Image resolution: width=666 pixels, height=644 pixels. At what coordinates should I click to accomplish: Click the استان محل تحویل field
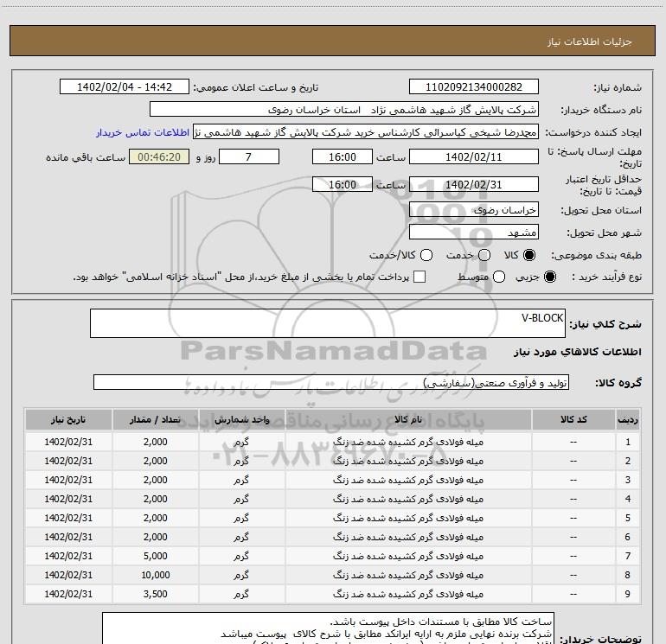473,210
